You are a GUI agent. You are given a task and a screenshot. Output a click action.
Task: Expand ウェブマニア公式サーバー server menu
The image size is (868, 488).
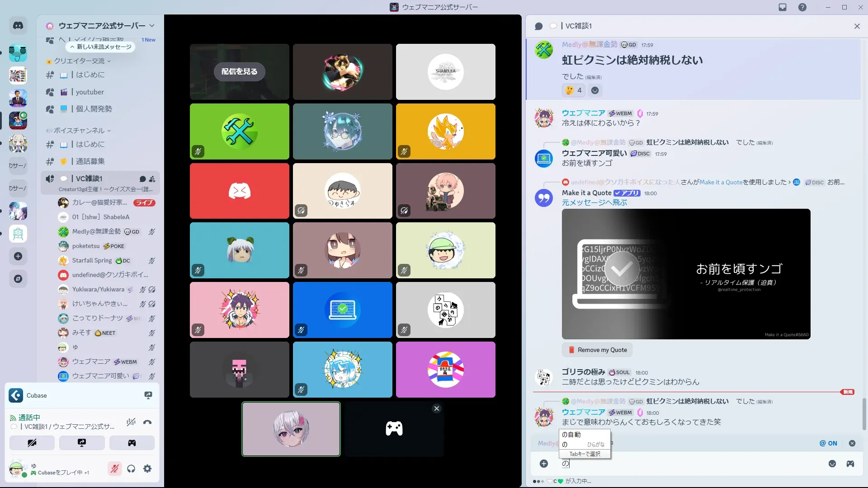(x=152, y=26)
